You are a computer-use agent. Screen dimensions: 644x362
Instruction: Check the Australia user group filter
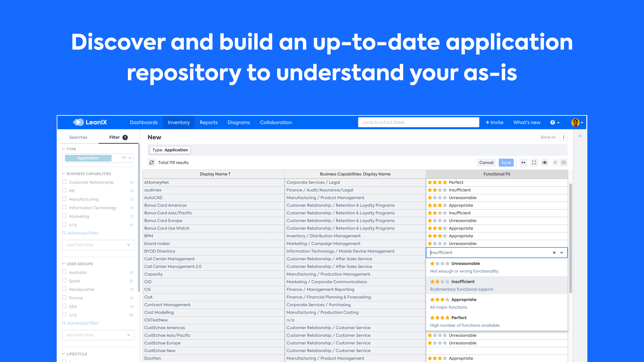(x=64, y=272)
